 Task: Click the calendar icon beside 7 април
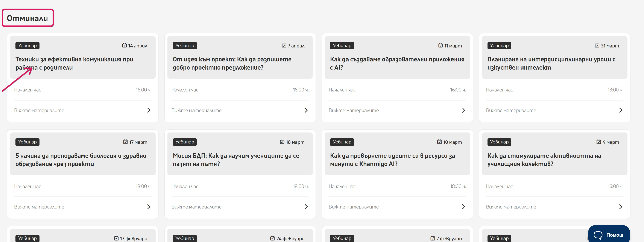[x=284, y=46]
